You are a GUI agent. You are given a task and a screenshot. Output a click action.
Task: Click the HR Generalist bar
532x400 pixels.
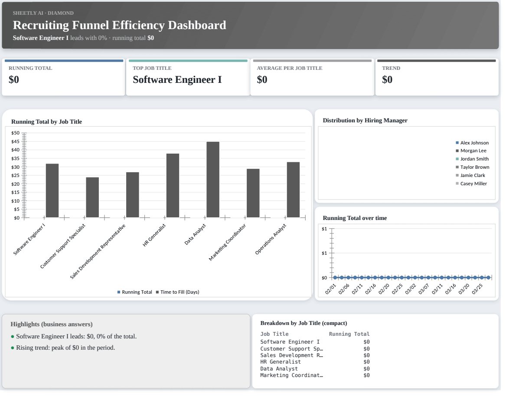click(173, 185)
